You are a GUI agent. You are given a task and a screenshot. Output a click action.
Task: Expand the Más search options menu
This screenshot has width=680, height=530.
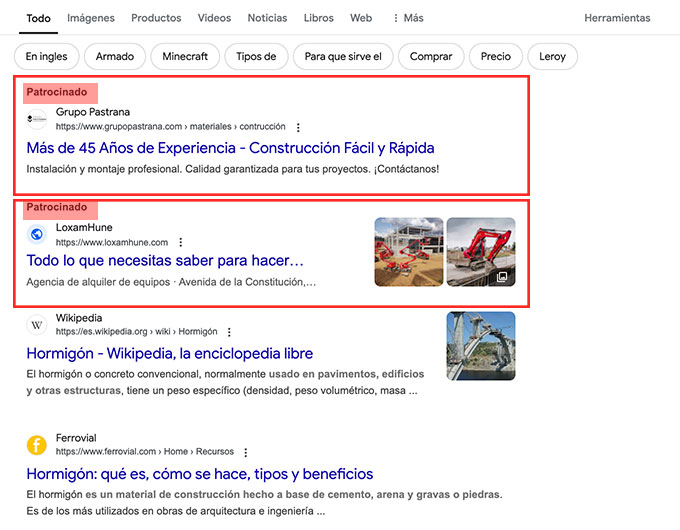[x=408, y=18]
